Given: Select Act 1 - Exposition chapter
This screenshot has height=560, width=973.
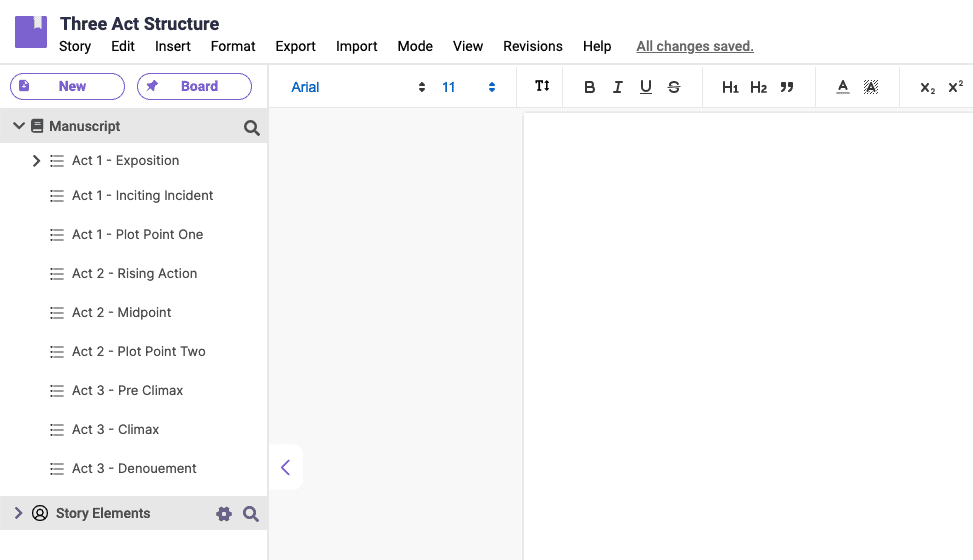Looking at the screenshot, I should 125,161.
